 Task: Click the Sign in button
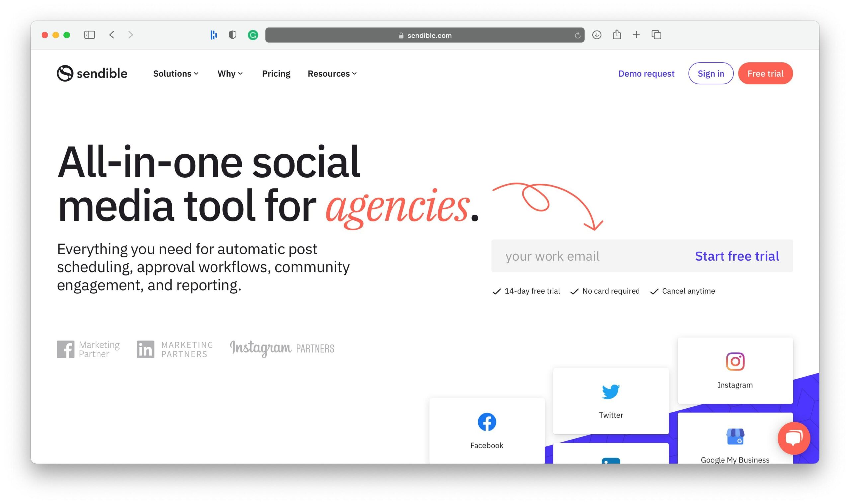pos(711,73)
